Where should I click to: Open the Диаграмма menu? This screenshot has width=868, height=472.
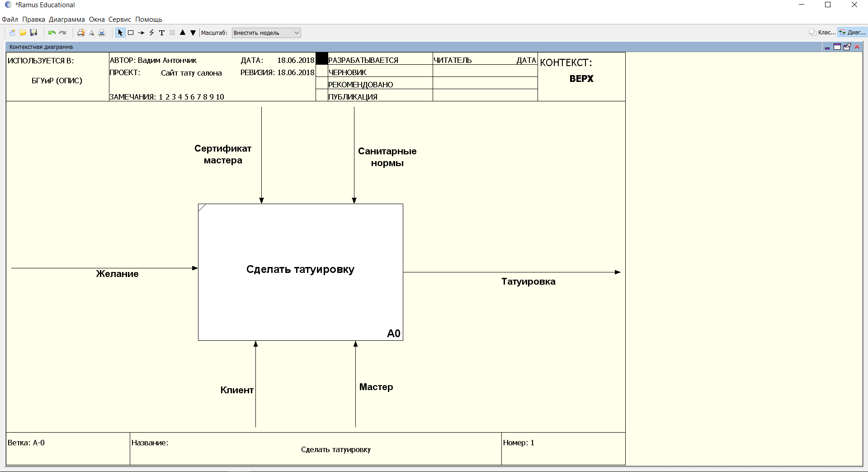pos(67,19)
